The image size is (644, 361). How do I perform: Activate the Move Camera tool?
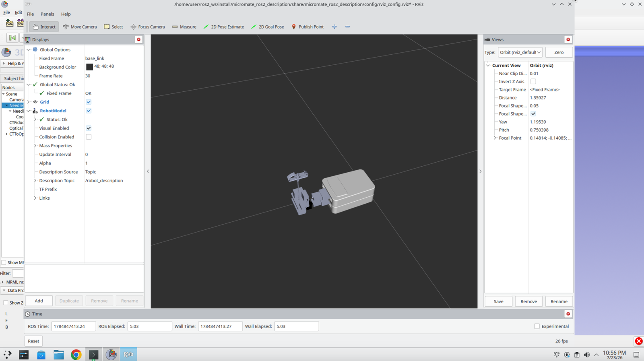80,27
